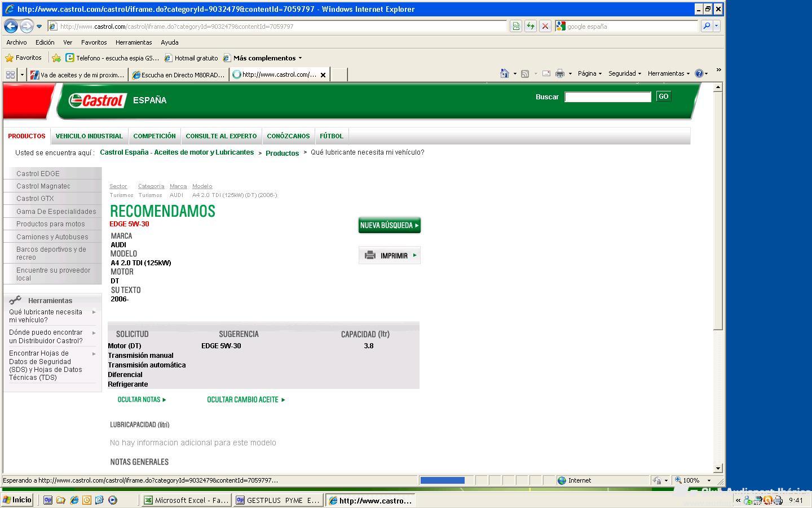Viewport: 812px width, 508px height.
Task: Open the tab list dropdown arrow
Action: click(x=22, y=75)
